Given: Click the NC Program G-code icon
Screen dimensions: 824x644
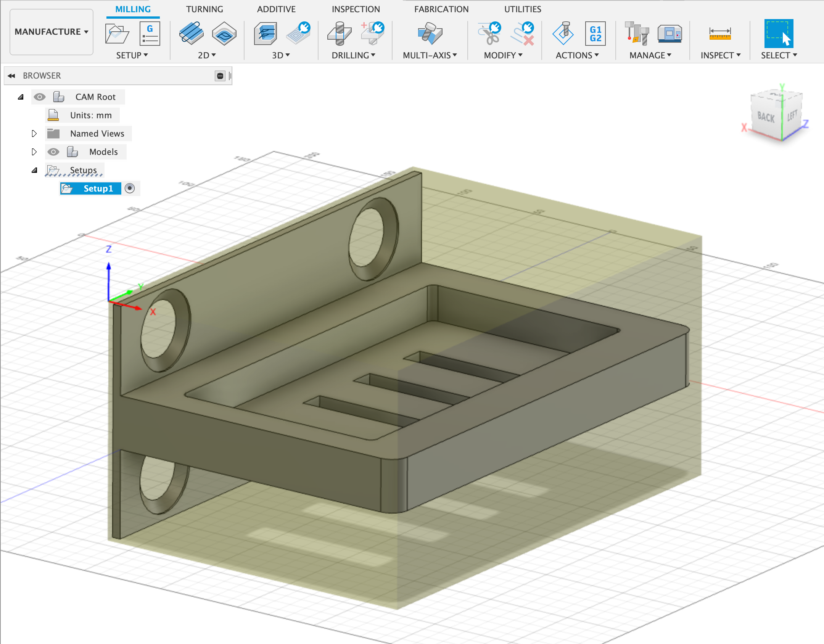Looking at the screenshot, I should [150, 34].
